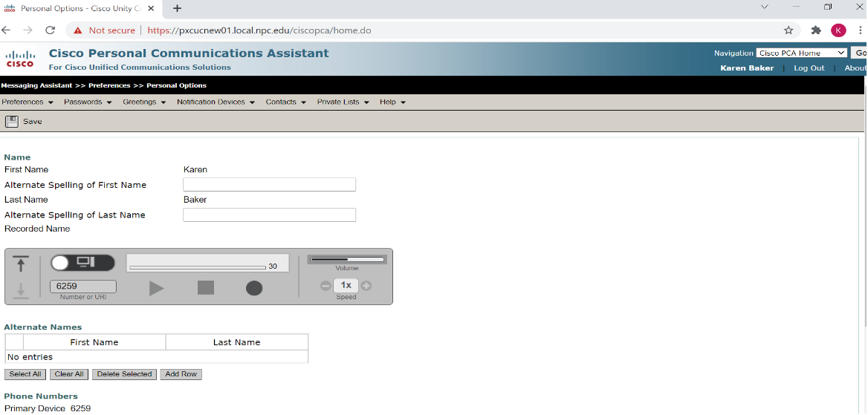Click the download arrow in media player
Screen dimensions: 868x415
click(21, 290)
